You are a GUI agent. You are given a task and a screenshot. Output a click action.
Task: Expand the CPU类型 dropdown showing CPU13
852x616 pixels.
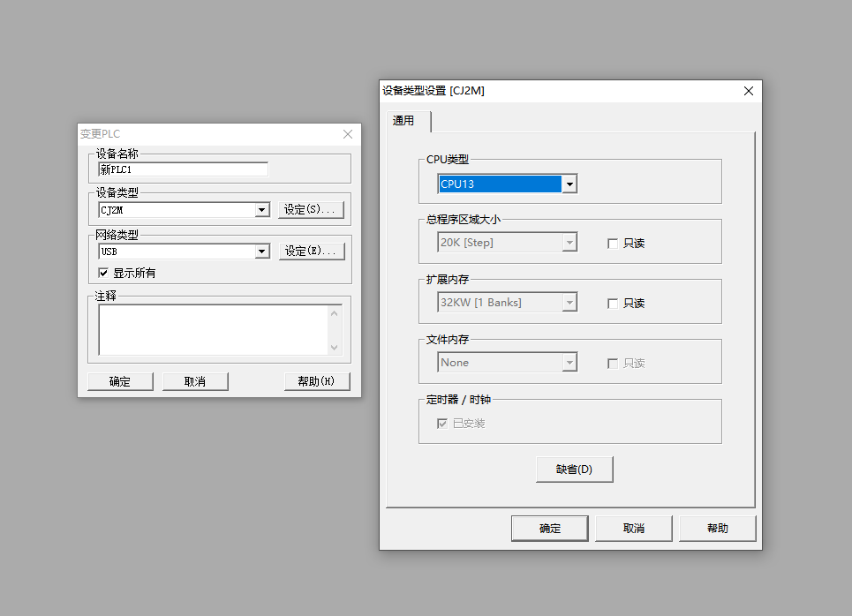pos(569,184)
